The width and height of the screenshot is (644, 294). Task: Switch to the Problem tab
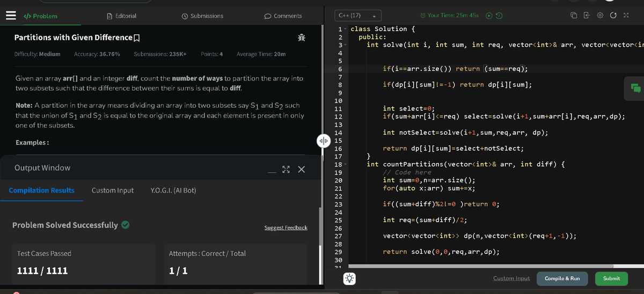(x=40, y=16)
